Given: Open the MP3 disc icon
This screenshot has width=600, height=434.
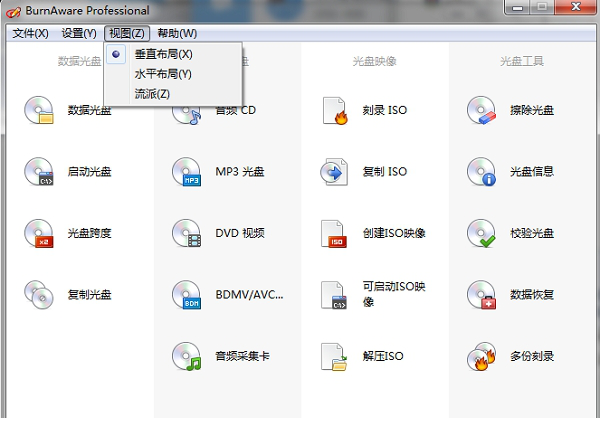Looking at the screenshot, I should point(186,171).
